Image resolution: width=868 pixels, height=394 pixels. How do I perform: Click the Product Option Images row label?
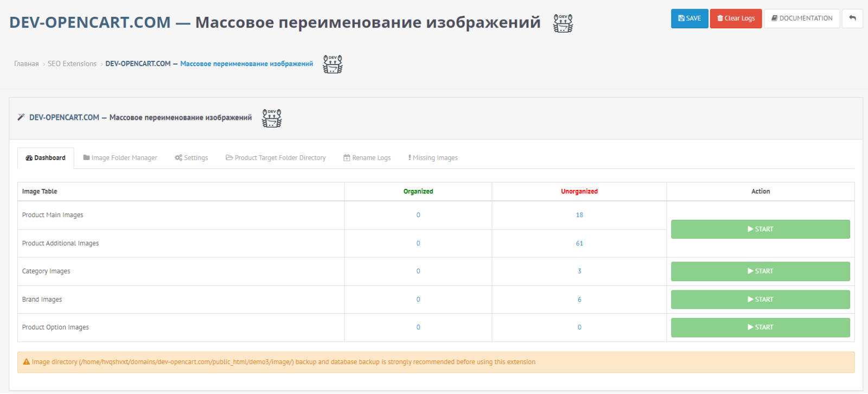[55, 327]
